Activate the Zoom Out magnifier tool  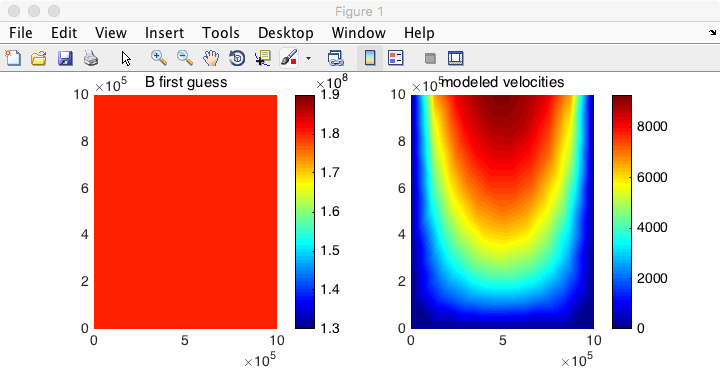(x=185, y=58)
